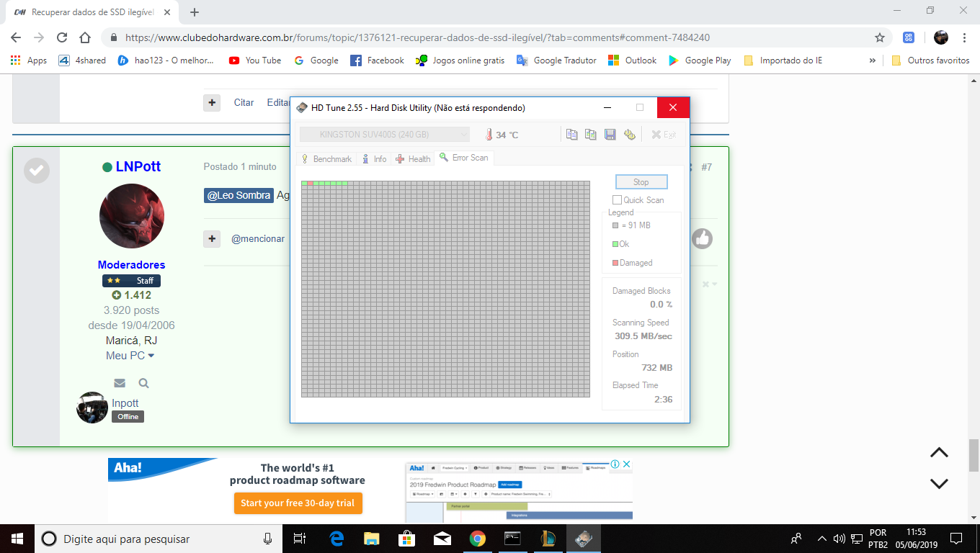Open a new browser tab
Screen dimensions: 980x553
(x=195, y=12)
